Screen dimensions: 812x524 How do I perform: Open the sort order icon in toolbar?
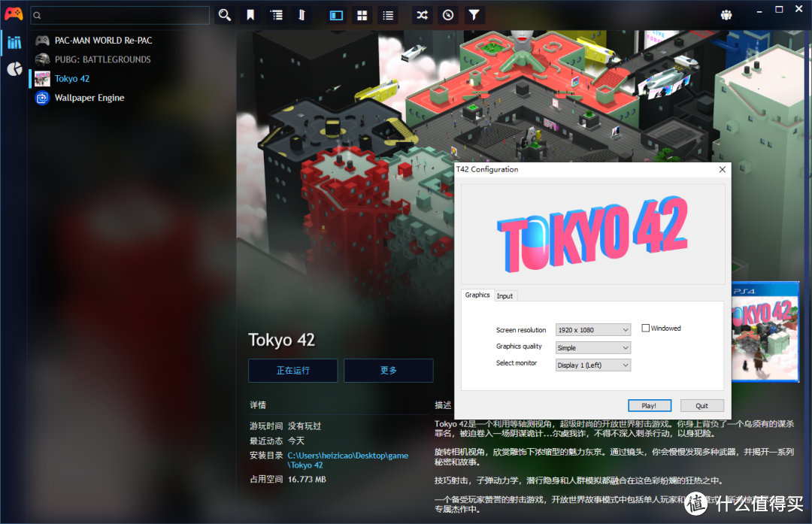(302, 15)
